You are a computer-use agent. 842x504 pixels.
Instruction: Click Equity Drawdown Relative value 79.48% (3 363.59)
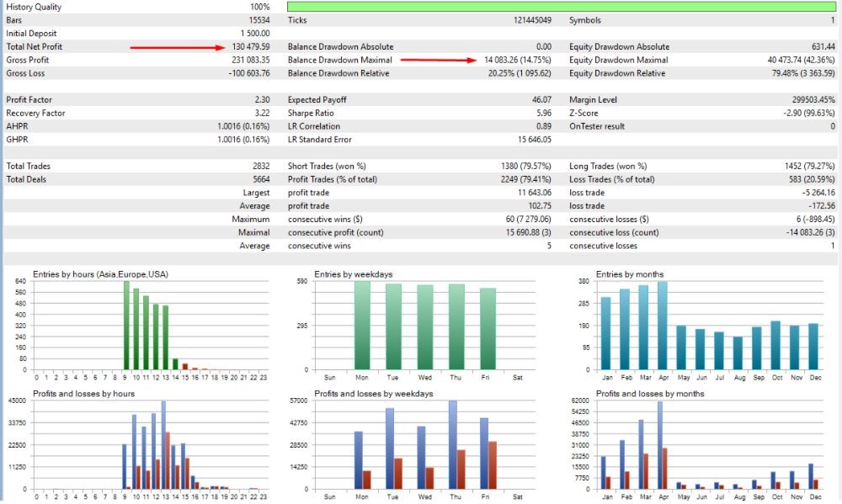tap(803, 73)
